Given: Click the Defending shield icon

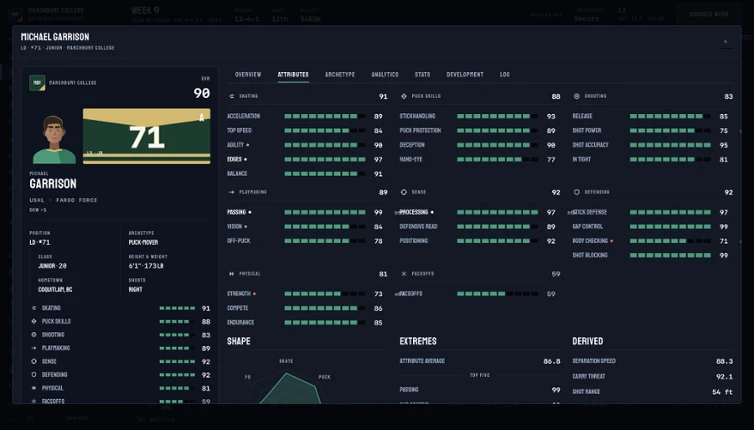Looking at the screenshot, I should (x=577, y=192).
